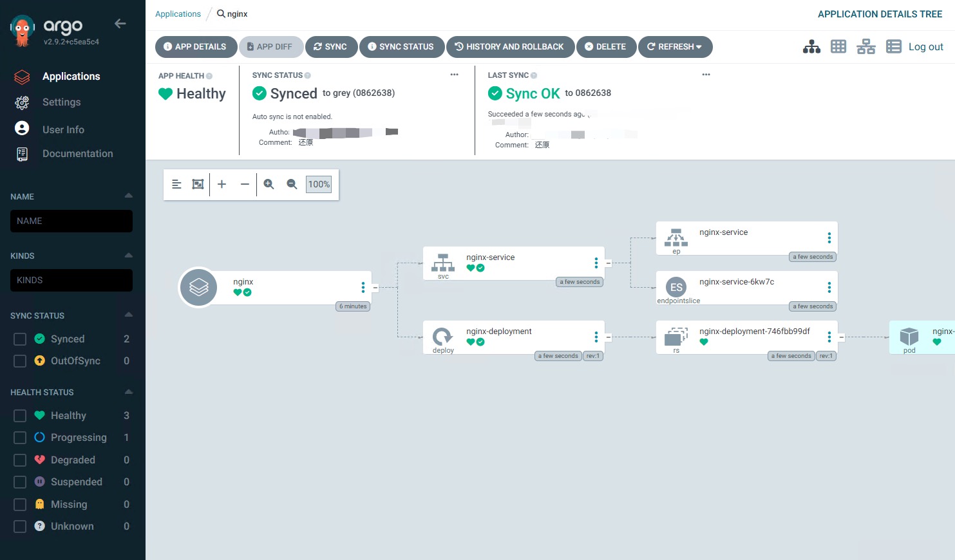Collapse the Health Status filter section
Screen dimensions: 955x560
[128, 391]
